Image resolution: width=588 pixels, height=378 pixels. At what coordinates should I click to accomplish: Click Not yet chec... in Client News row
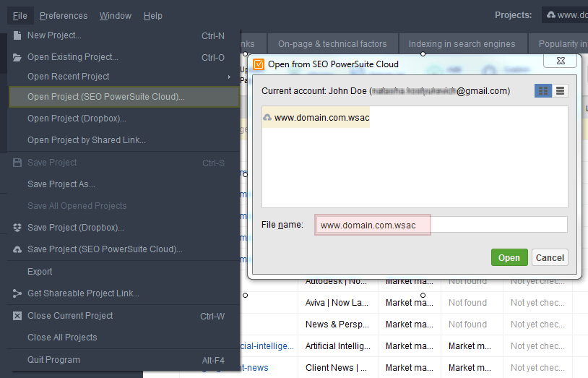pos(537,368)
